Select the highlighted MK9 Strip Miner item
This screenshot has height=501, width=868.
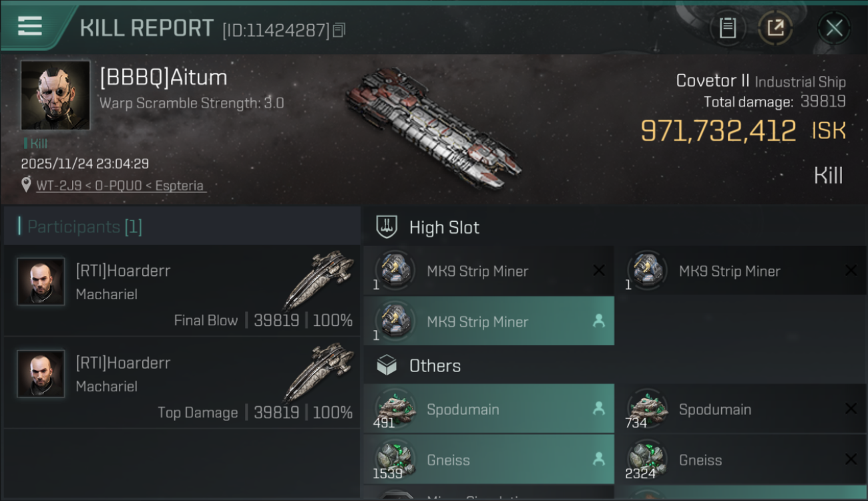click(x=489, y=321)
